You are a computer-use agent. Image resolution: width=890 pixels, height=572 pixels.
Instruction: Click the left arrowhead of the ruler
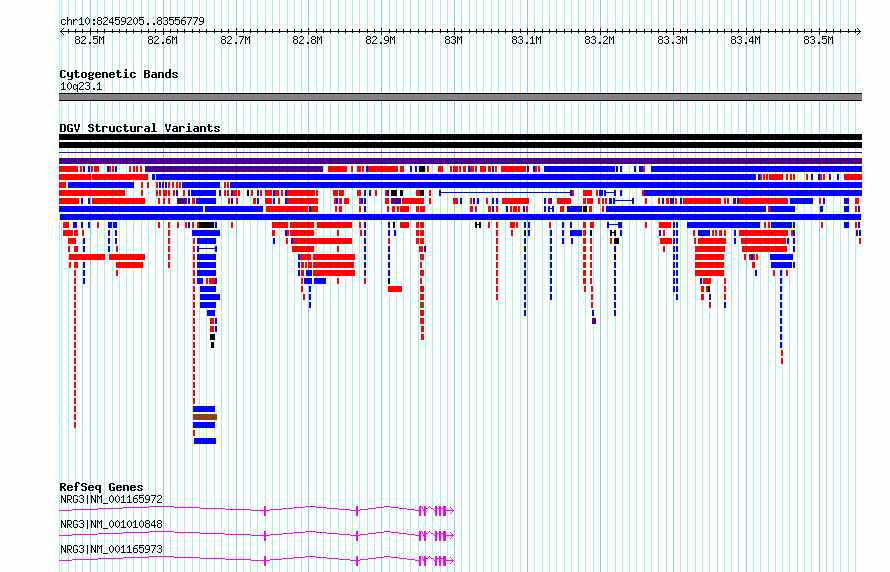(x=62, y=32)
